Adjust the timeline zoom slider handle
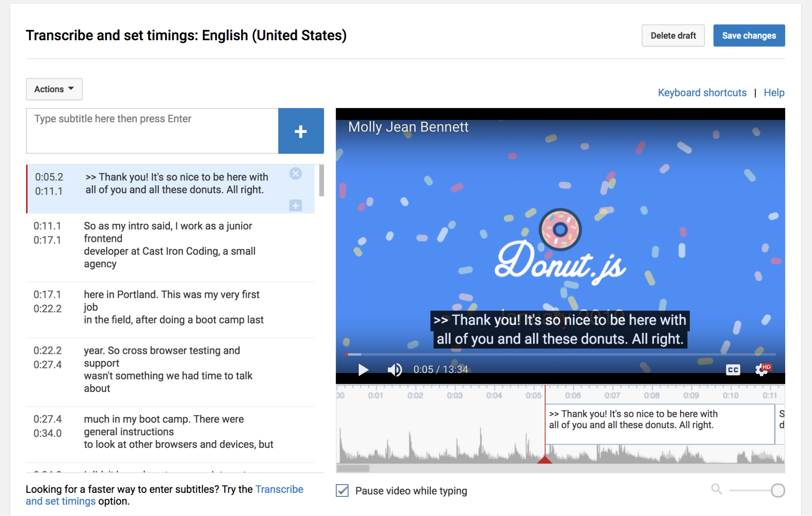The image size is (812, 516). (778, 490)
